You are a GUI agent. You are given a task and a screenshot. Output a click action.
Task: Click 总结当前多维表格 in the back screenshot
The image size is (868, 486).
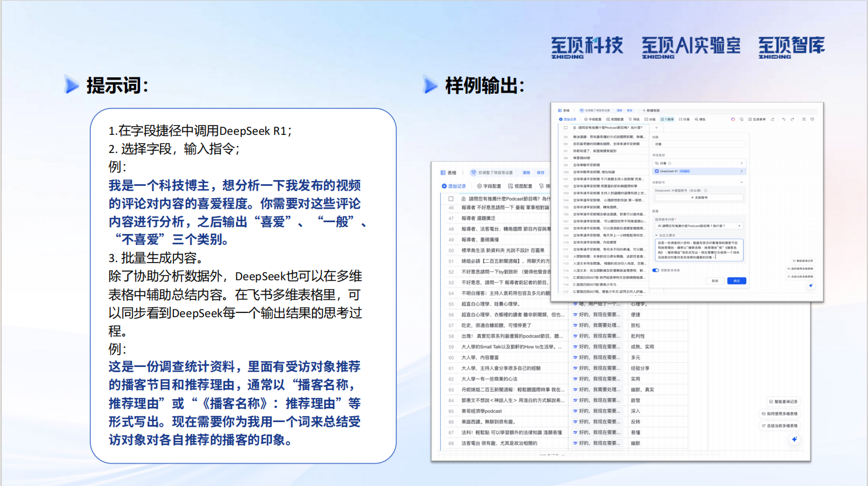(780, 426)
